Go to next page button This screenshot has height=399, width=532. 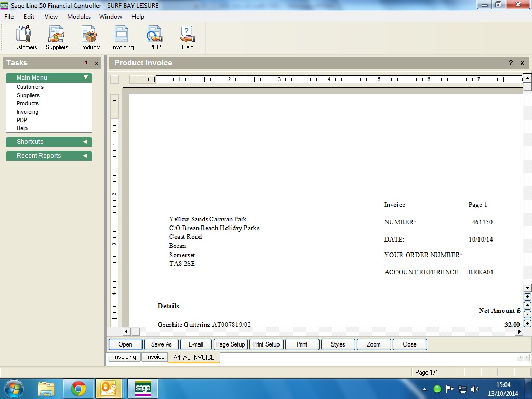[527, 314]
